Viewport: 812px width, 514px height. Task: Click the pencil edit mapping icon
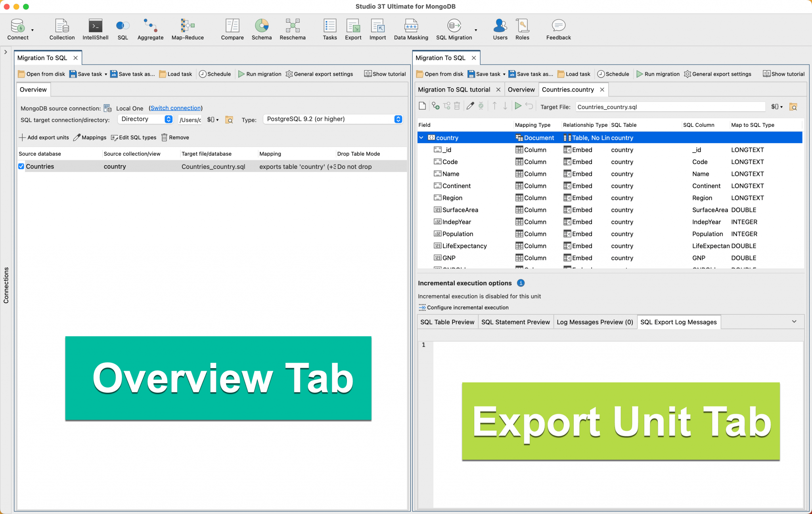(470, 106)
